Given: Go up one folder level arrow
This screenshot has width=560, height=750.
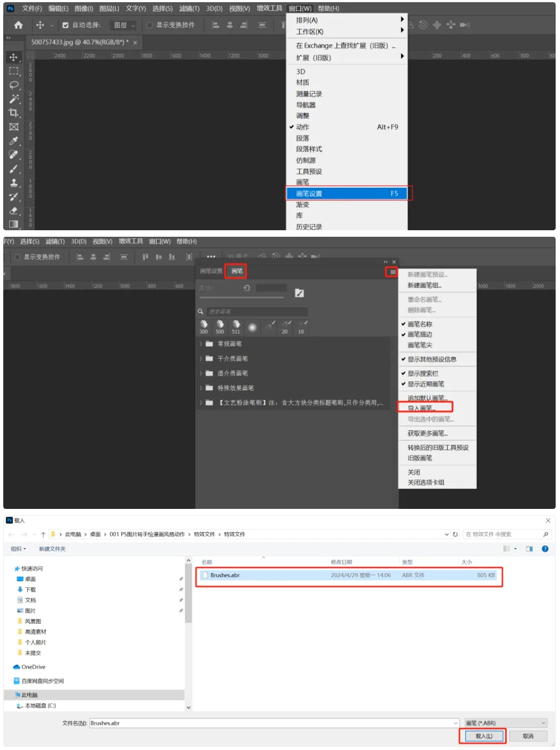Looking at the screenshot, I should pyautogui.click(x=43, y=534).
